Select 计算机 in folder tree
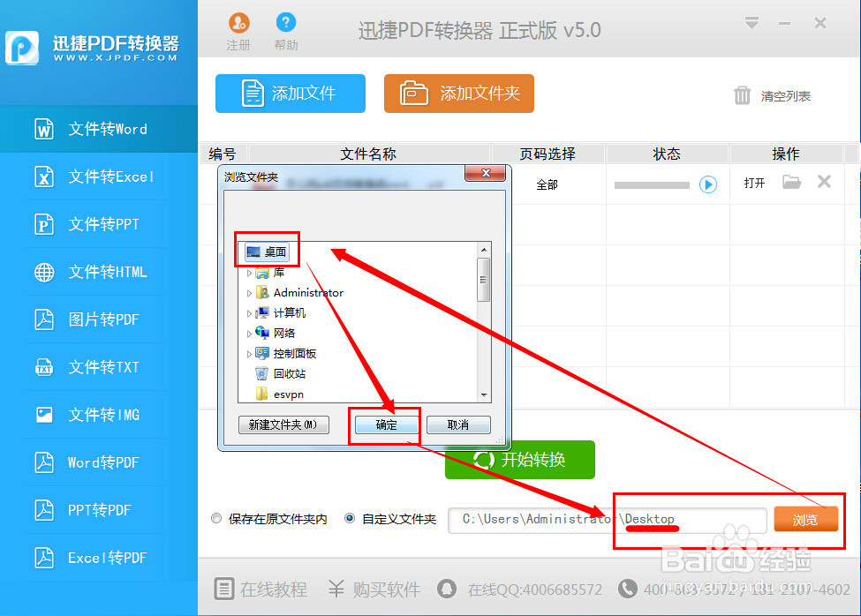Viewport: 861px width, 616px height. [281, 313]
